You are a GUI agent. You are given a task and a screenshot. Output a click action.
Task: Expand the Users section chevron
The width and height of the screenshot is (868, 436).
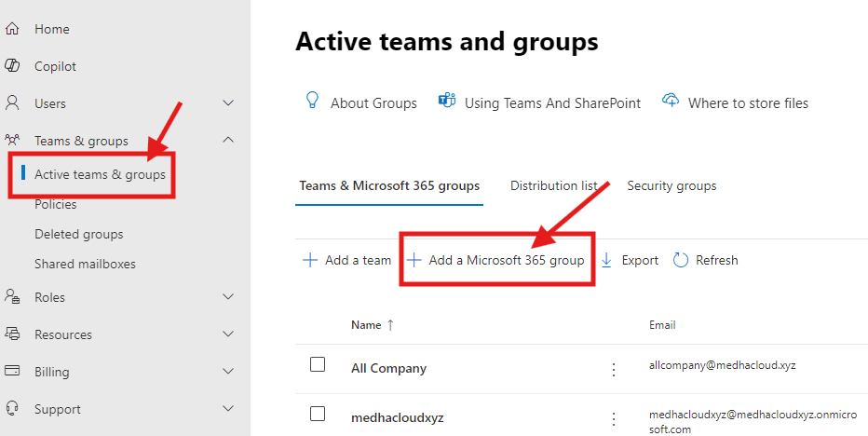pos(229,103)
